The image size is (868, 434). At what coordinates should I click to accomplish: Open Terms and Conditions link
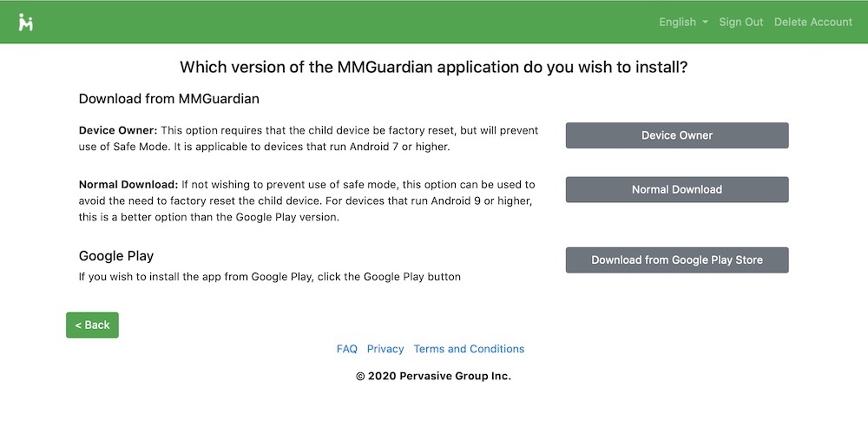click(469, 349)
